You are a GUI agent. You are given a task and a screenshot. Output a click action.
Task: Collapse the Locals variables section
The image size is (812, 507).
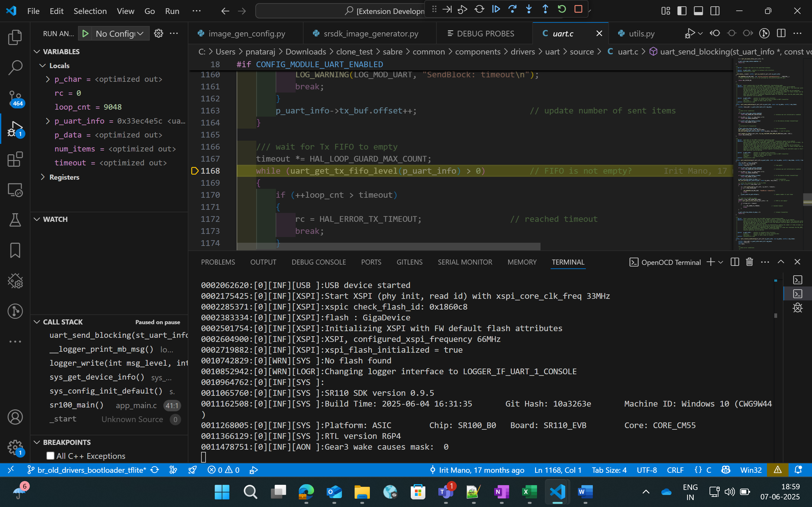point(42,65)
